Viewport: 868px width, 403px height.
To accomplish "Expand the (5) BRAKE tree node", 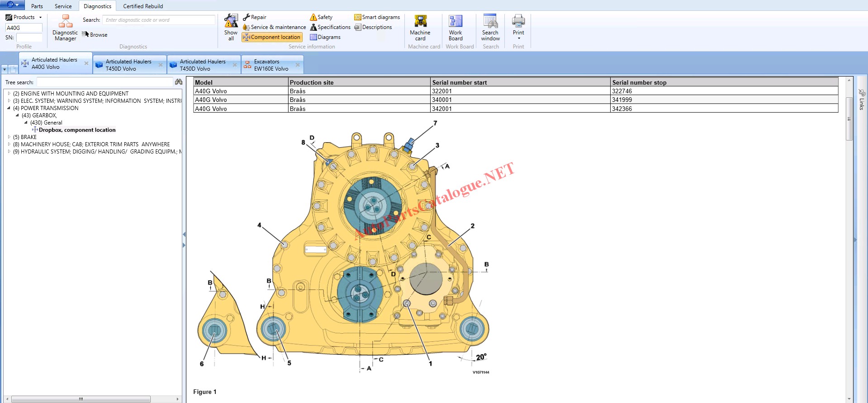I will click(x=9, y=137).
